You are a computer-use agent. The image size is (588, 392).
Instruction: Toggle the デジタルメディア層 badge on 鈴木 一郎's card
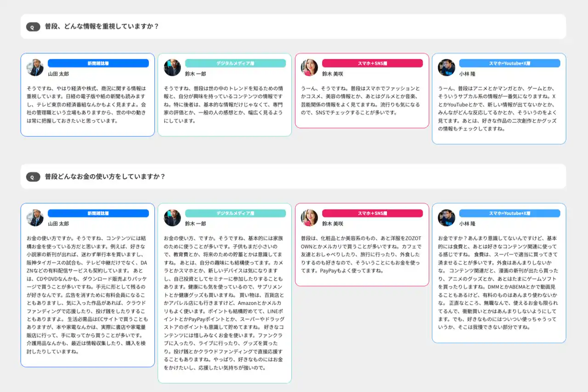pyautogui.click(x=236, y=63)
